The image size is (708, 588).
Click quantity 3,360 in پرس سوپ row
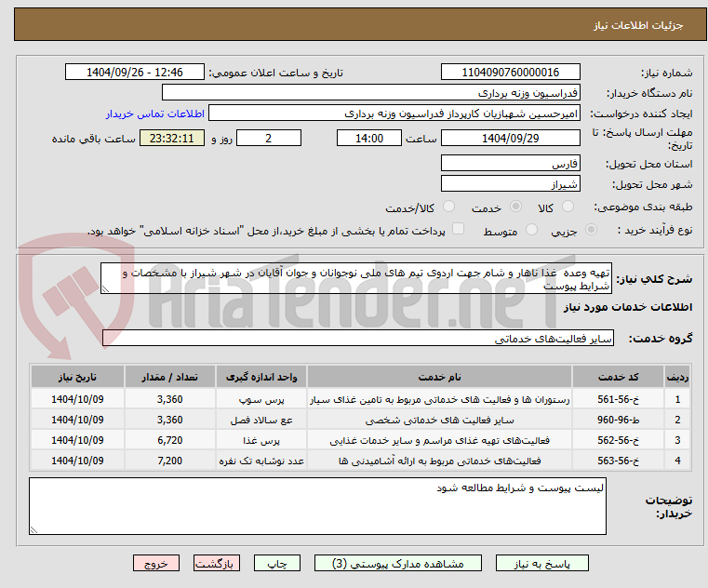[169, 400]
